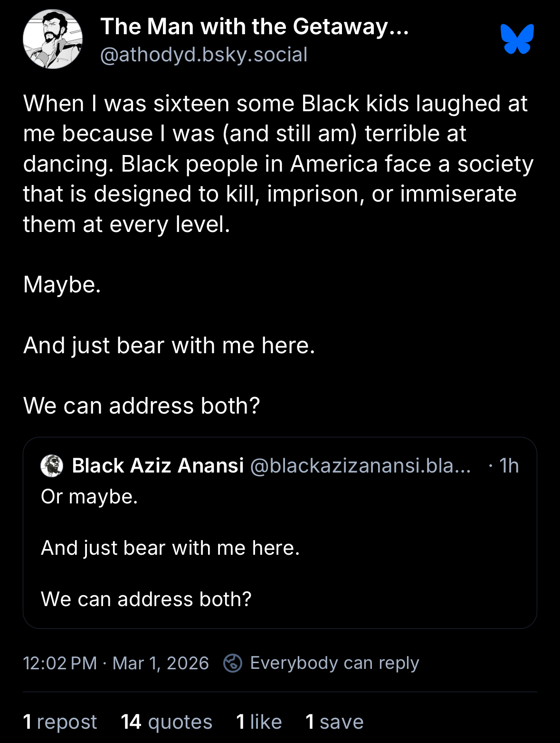The height and width of the screenshot is (743, 560).
Task: Click the @athodyd.bsky.social handle
Action: click(204, 55)
